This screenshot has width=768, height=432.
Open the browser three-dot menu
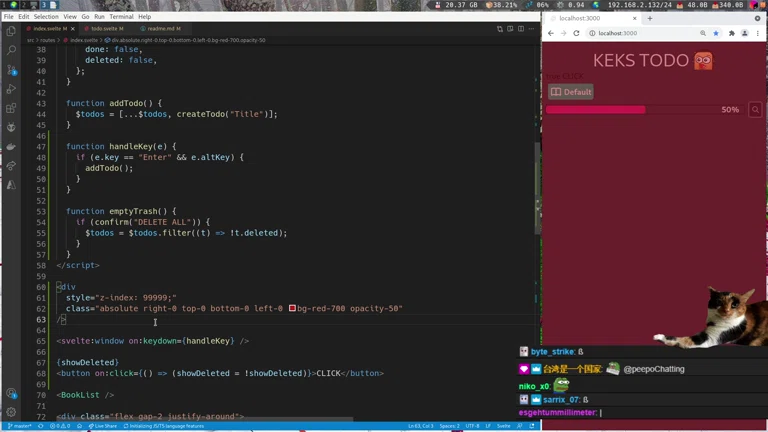(758, 33)
